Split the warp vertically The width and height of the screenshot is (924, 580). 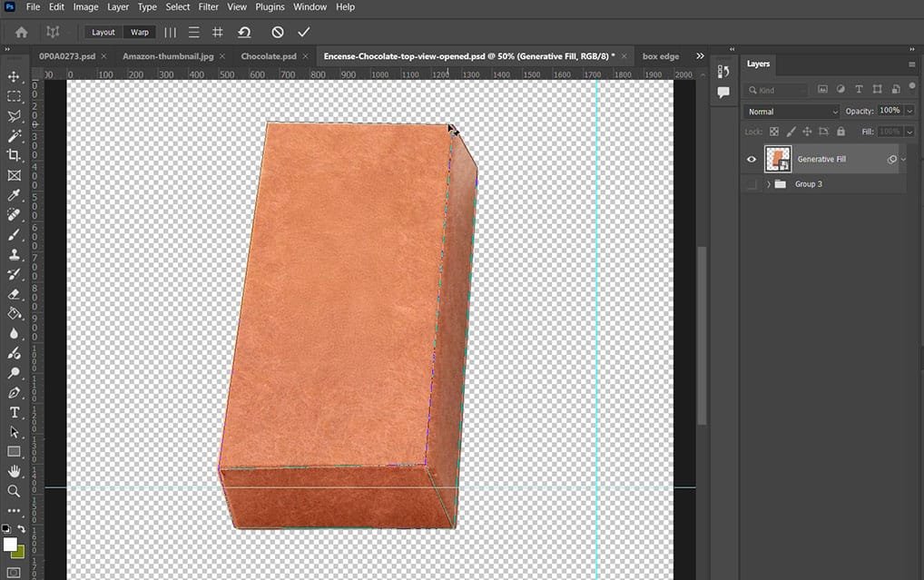point(171,33)
